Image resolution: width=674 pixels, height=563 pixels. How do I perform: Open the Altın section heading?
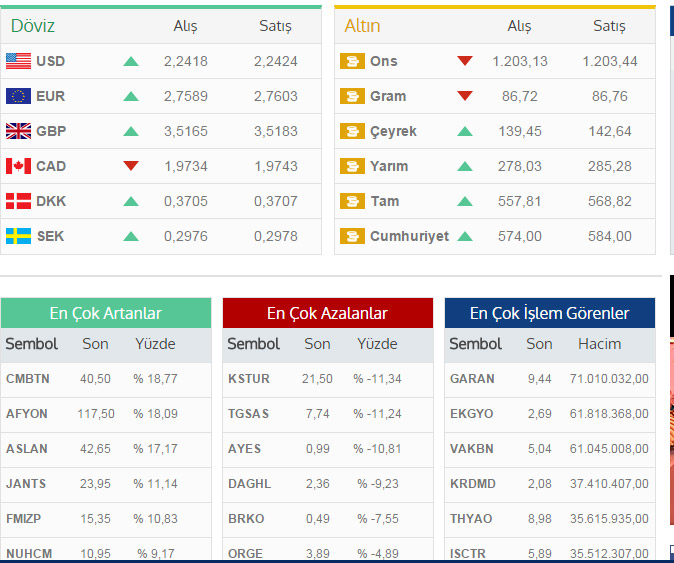point(362,26)
